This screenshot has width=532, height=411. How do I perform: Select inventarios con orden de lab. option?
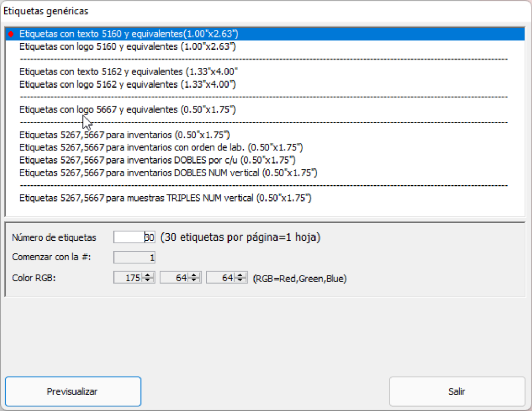161,148
